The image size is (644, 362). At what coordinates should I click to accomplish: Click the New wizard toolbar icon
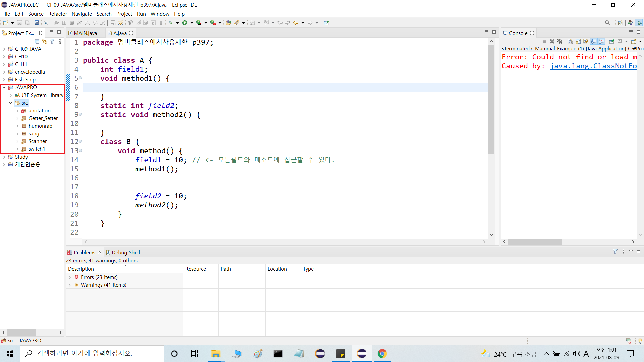6,23
